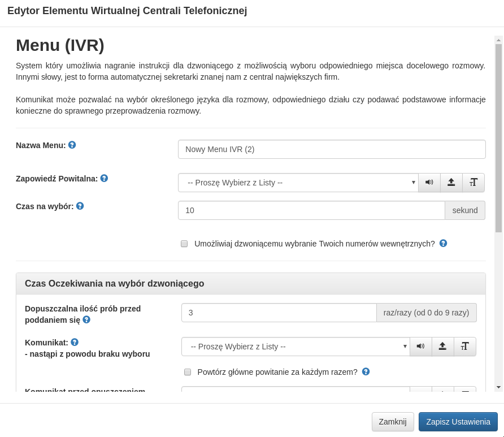Expand the Komunikat selection dropdown
The image size is (504, 437).
295,347
